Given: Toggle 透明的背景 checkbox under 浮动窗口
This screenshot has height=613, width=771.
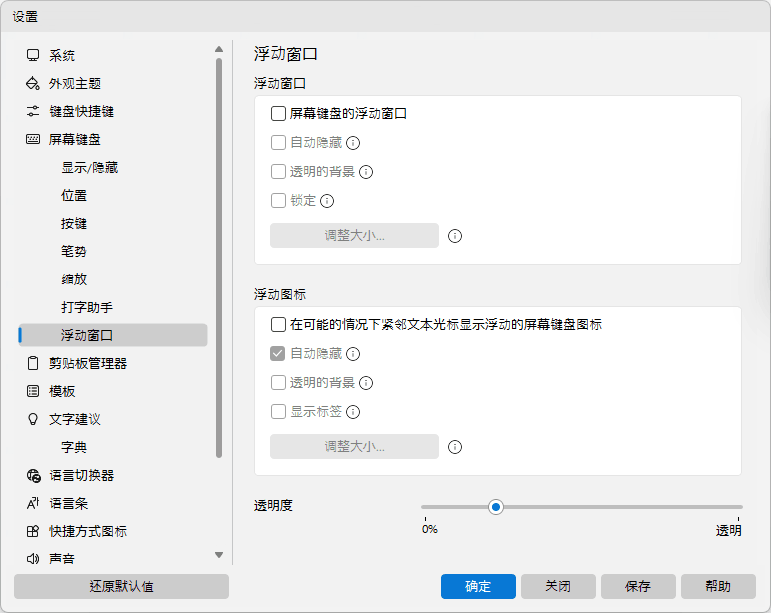Looking at the screenshot, I should tap(278, 172).
